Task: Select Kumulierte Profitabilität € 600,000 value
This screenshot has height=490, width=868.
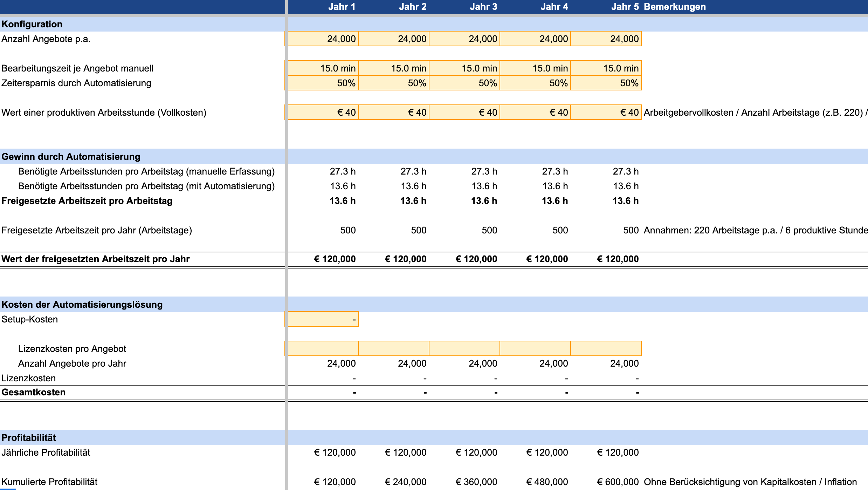Action: 618,482
